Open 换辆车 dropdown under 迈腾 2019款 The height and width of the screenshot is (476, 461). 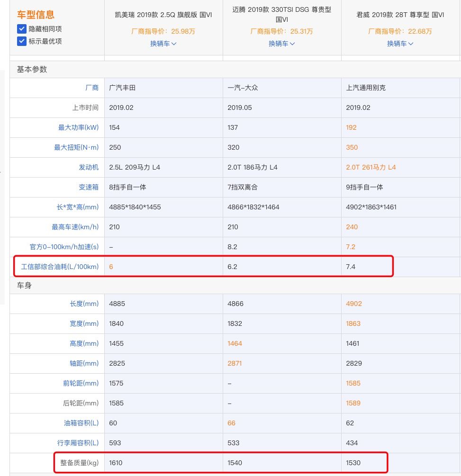(282, 44)
